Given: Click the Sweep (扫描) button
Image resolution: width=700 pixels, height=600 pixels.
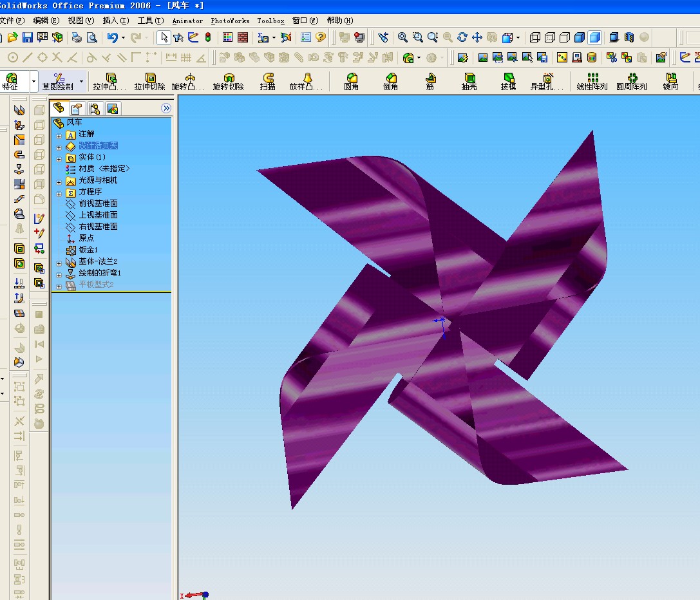Looking at the screenshot, I should pos(267,82).
